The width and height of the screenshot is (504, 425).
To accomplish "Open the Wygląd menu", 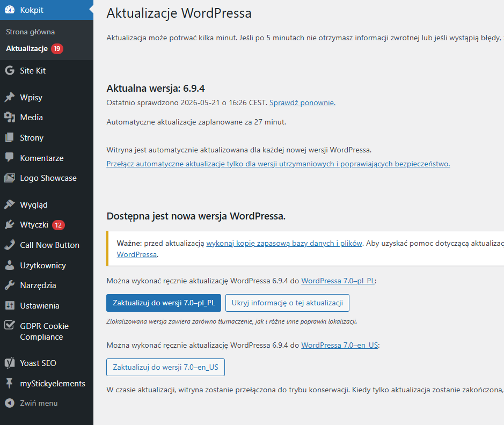I will tap(47, 204).
